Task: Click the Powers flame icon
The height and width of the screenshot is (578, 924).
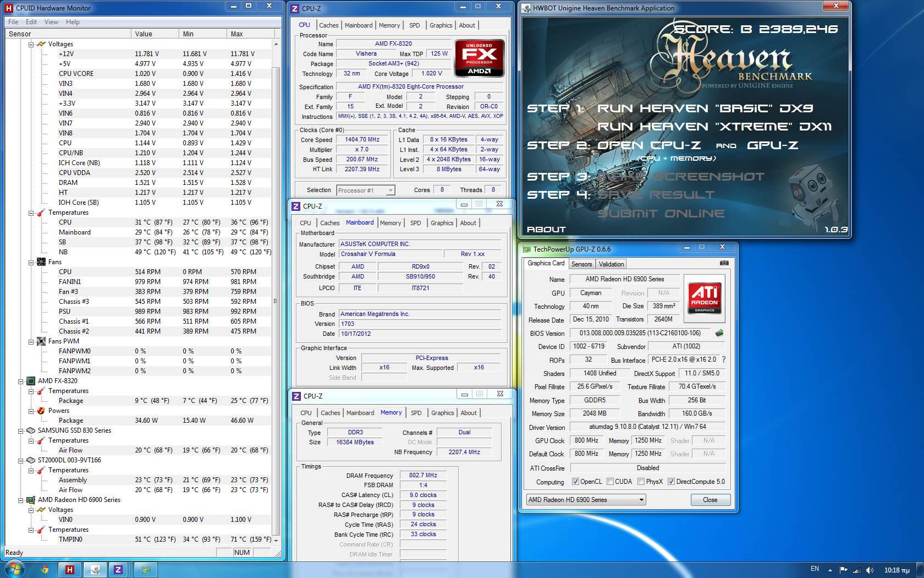Action: [41, 411]
